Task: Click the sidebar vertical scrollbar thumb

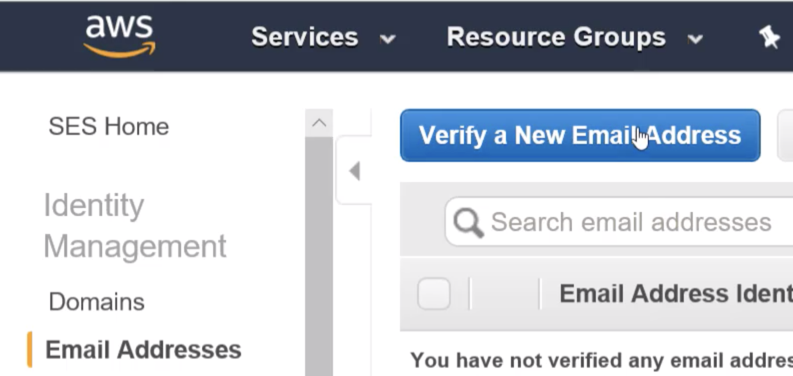Action: pos(319,256)
